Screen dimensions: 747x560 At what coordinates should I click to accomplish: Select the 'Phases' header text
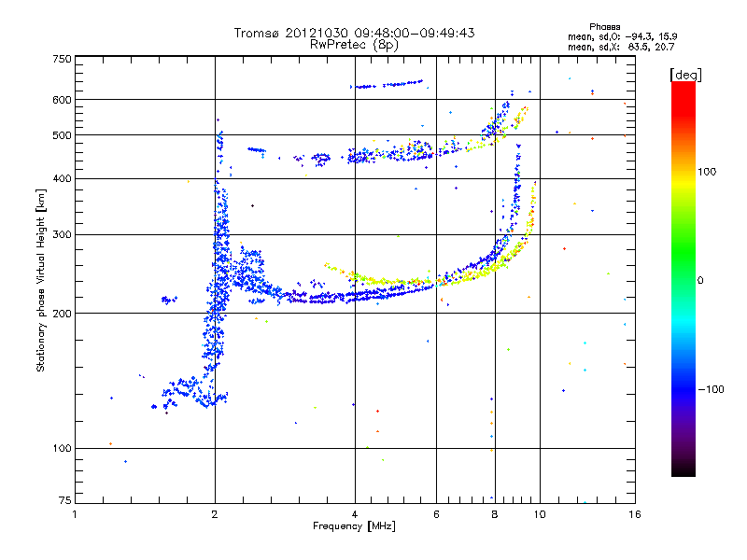pyautogui.click(x=604, y=27)
